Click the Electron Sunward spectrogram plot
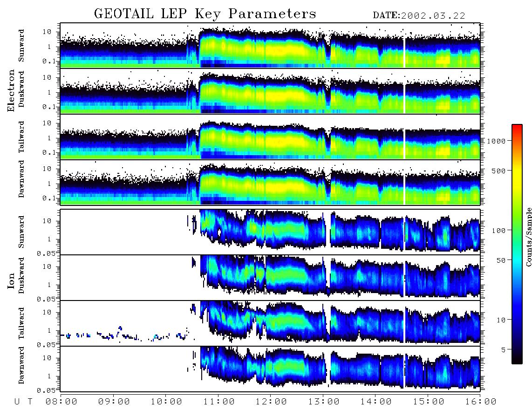Image resolution: width=532 pixels, height=410 pixels. pyautogui.click(x=270, y=45)
